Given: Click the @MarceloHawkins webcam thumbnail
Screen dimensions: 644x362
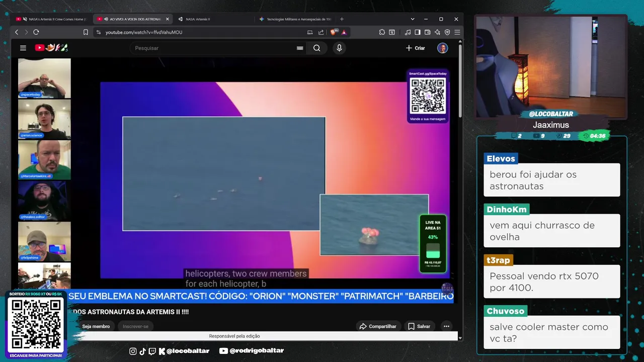Looking at the screenshot, I should coord(44,160).
